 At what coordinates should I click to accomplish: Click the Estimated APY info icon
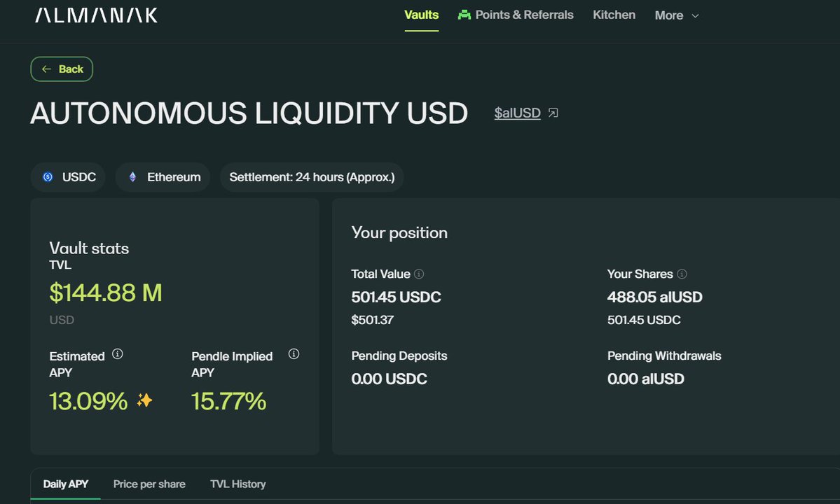click(118, 354)
